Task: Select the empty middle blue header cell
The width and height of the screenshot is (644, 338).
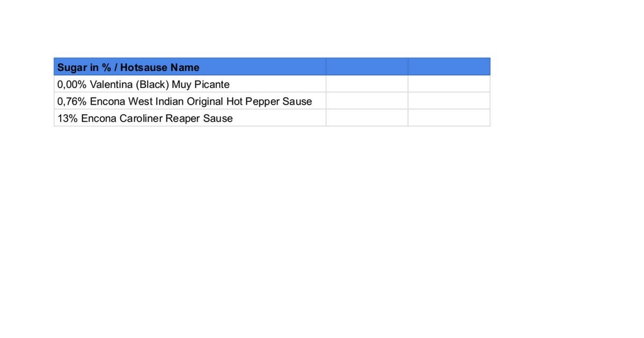Action: coord(367,67)
